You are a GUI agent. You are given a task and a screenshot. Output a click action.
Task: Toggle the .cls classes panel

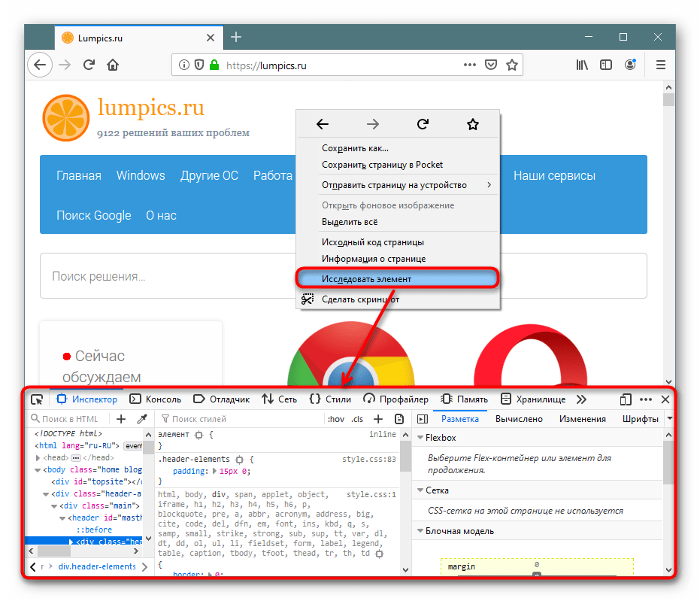[357, 419]
